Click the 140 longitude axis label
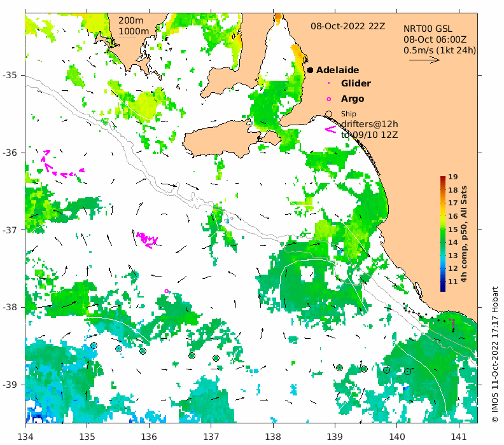Image resolution: width=504 pixels, height=445 pixels. (x=397, y=437)
